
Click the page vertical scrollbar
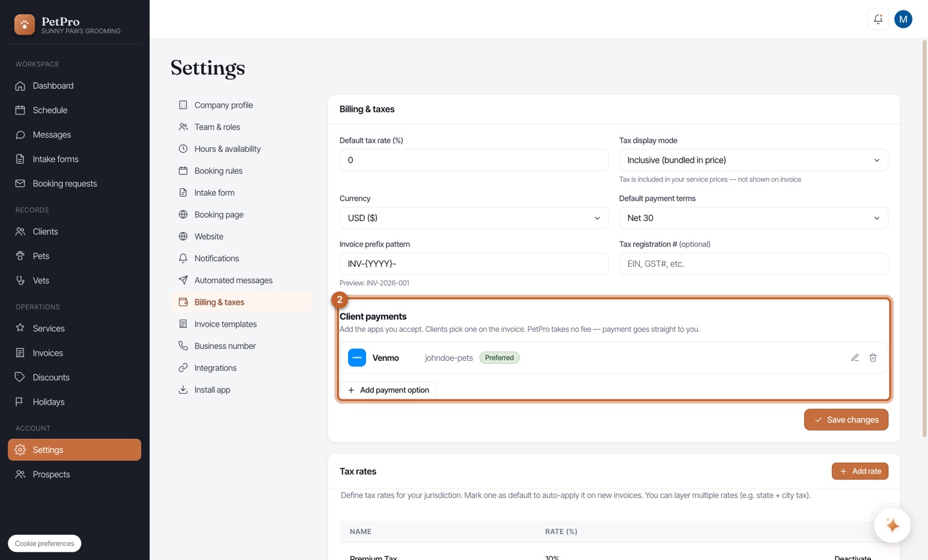coord(924,238)
